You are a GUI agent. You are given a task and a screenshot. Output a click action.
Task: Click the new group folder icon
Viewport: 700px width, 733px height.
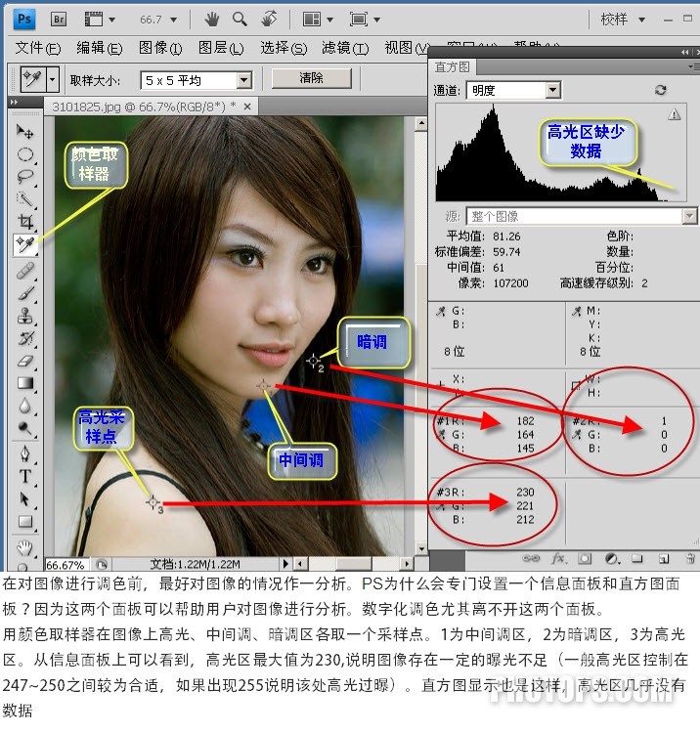[x=636, y=558]
